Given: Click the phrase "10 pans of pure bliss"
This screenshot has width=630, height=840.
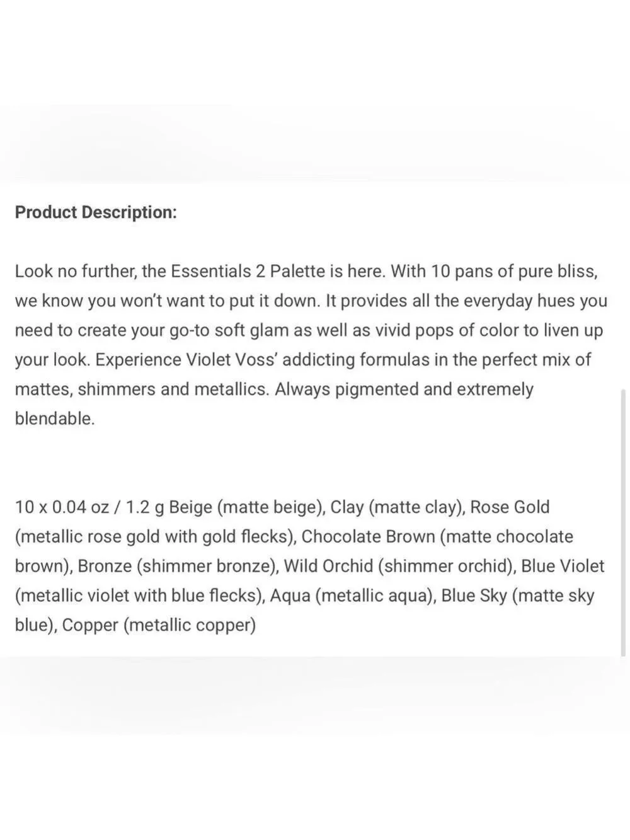Looking at the screenshot, I should click(513, 272).
